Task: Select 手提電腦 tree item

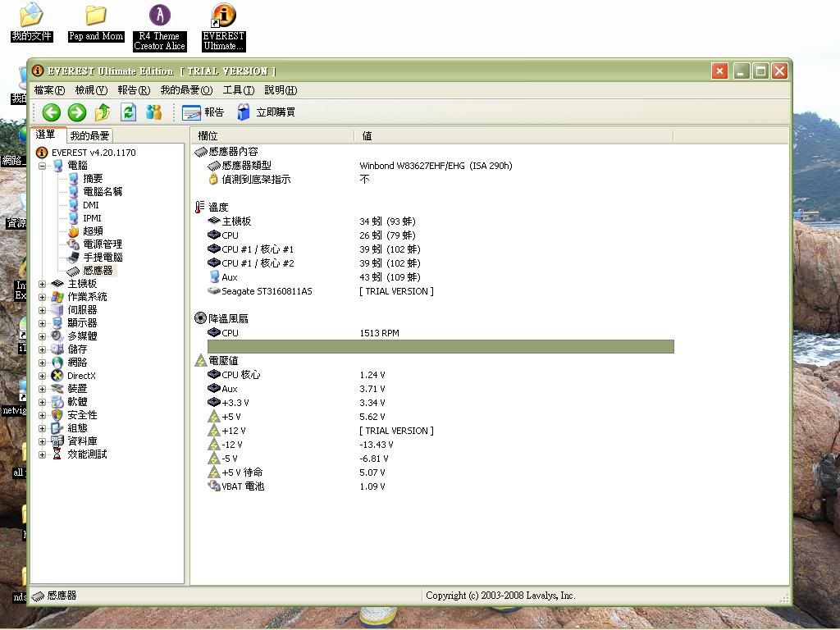Action: (x=103, y=258)
